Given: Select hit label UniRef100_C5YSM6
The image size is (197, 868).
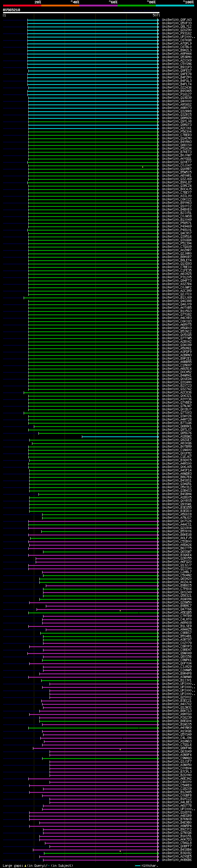Looking at the screenshot, I should tap(177, 64).
